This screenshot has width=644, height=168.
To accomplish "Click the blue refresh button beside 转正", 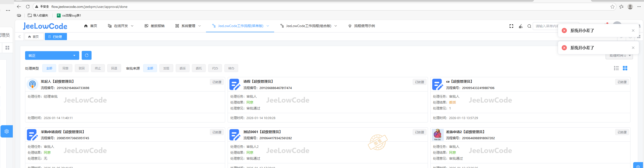I will point(87,55).
